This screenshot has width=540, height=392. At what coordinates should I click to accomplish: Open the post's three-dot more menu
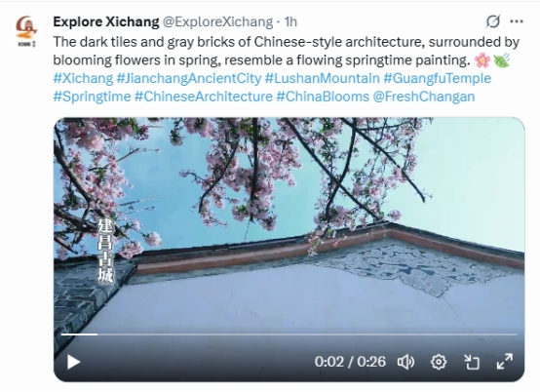517,21
